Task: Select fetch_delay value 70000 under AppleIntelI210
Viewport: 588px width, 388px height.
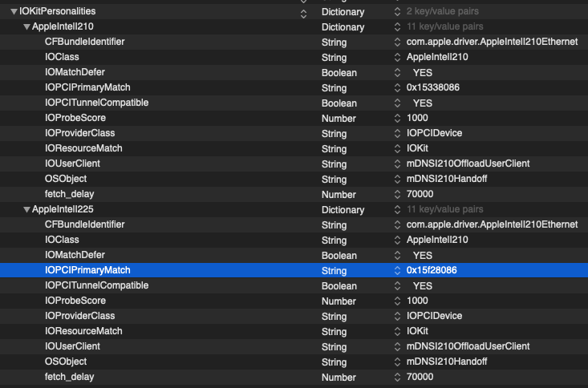Action: [x=420, y=194]
